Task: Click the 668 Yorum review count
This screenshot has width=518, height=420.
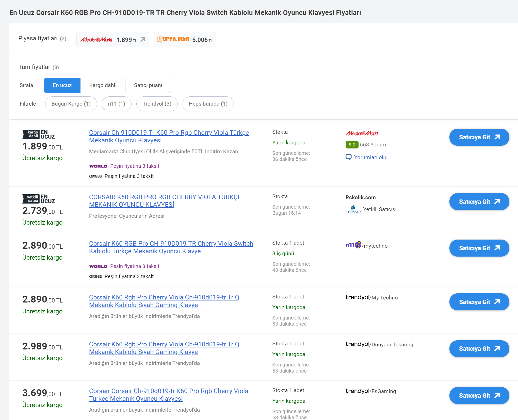Action: tap(373, 145)
